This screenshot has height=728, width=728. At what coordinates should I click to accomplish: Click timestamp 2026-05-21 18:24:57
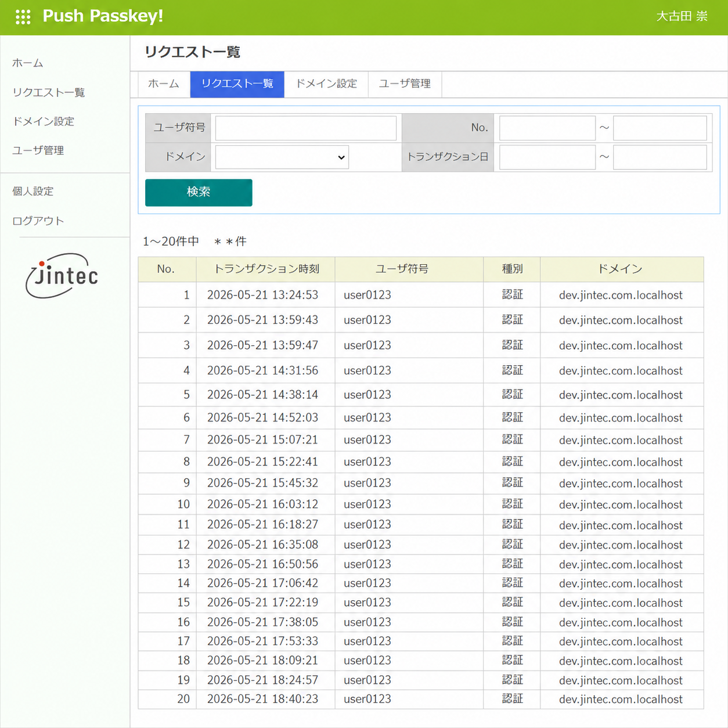pos(262,680)
